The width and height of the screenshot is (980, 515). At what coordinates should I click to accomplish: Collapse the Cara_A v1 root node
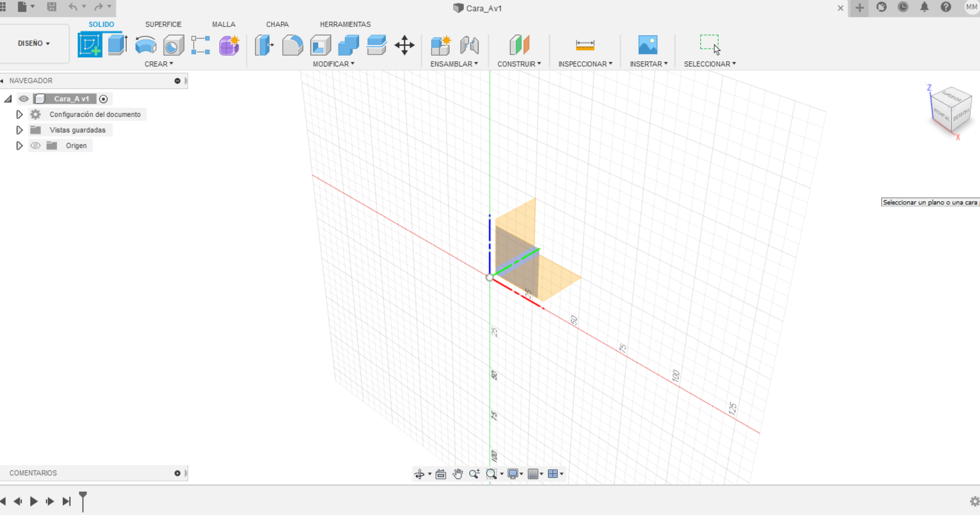(8, 99)
